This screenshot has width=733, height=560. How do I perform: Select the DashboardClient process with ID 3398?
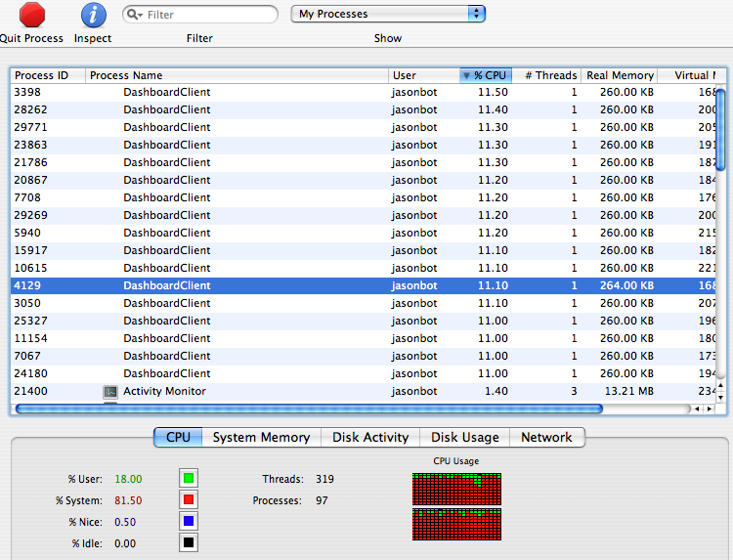tap(364, 92)
